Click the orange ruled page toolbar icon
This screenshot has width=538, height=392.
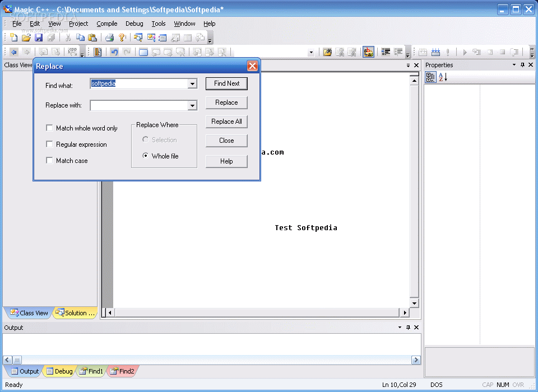pyautogui.click(x=98, y=52)
